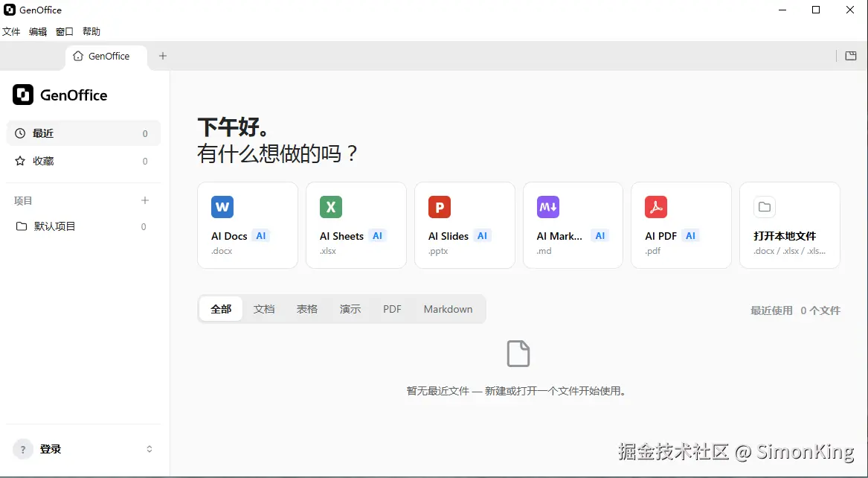Open the AI Sheets Excel icon
Screen dimensions: 868x478
coord(330,207)
